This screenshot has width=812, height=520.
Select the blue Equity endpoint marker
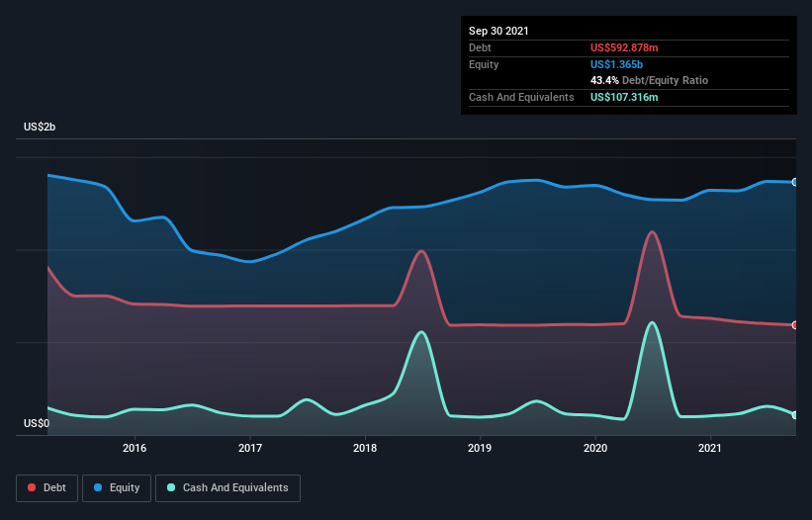pyautogui.click(x=795, y=182)
